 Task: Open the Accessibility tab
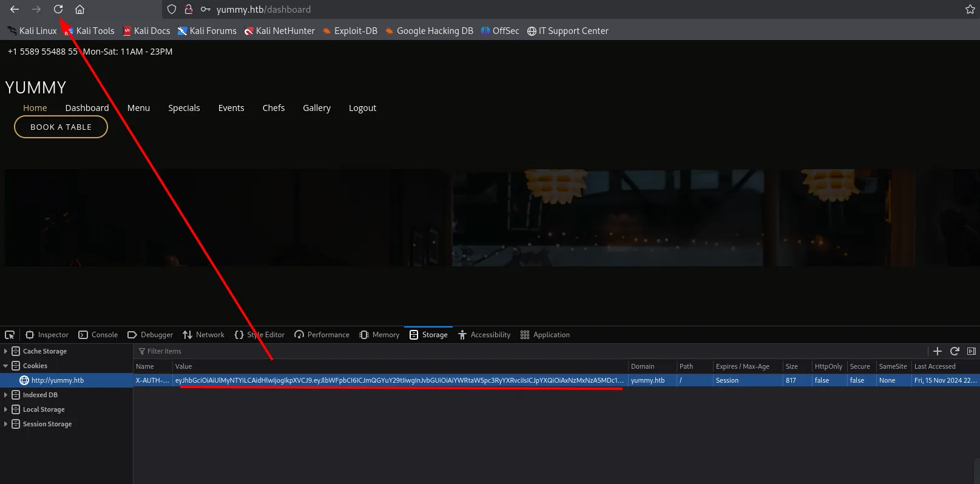[x=484, y=335]
